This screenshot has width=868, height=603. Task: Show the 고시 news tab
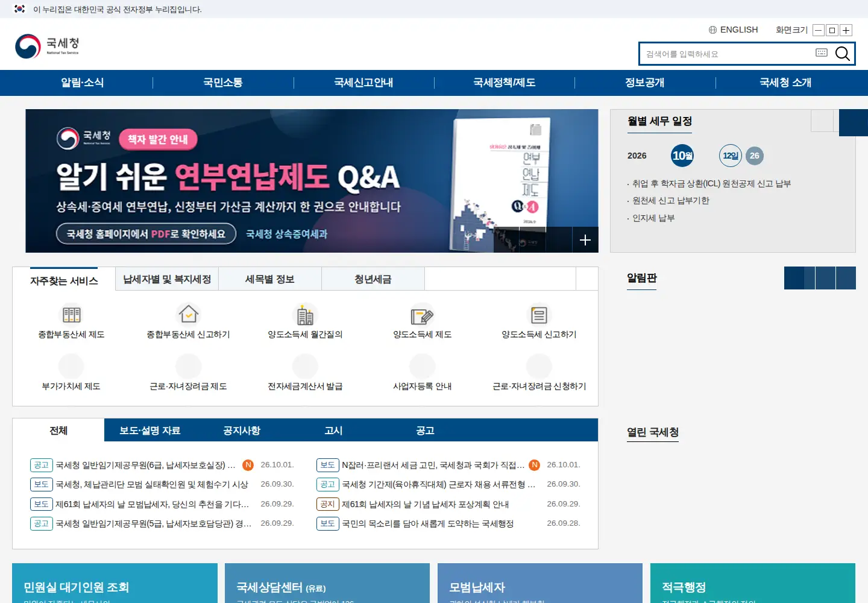coord(333,431)
